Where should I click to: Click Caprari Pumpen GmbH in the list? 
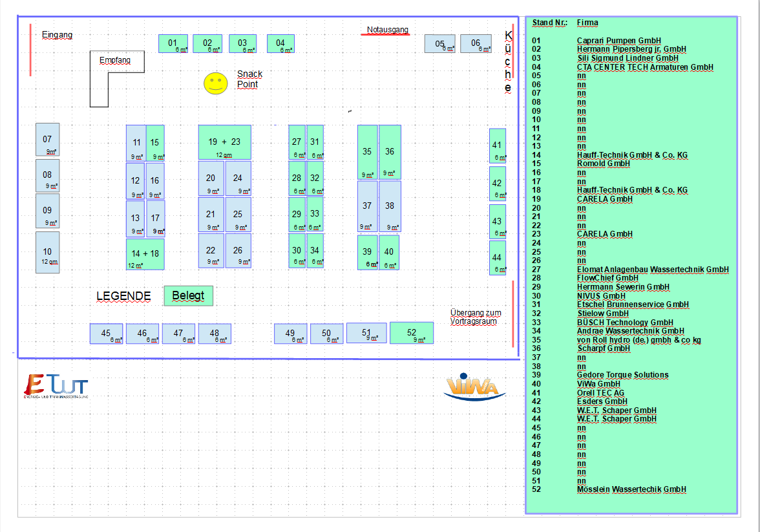click(x=619, y=41)
